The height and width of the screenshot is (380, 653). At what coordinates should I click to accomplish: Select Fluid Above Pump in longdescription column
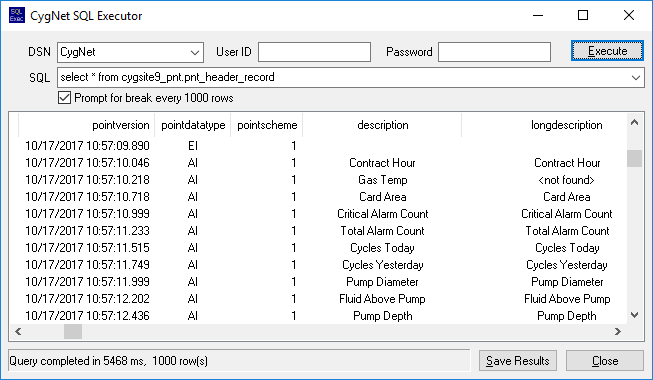[567, 299]
